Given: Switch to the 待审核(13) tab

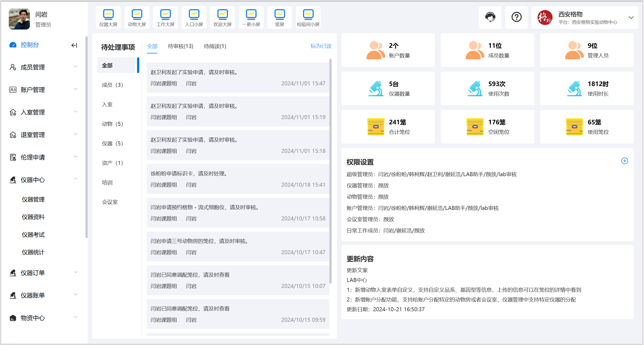Looking at the screenshot, I should point(180,46).
